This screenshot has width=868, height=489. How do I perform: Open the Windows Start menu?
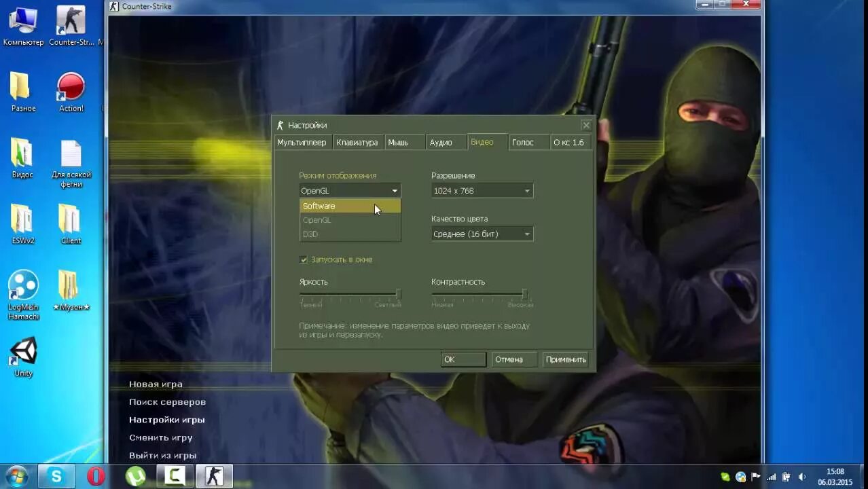coord(16,476)
